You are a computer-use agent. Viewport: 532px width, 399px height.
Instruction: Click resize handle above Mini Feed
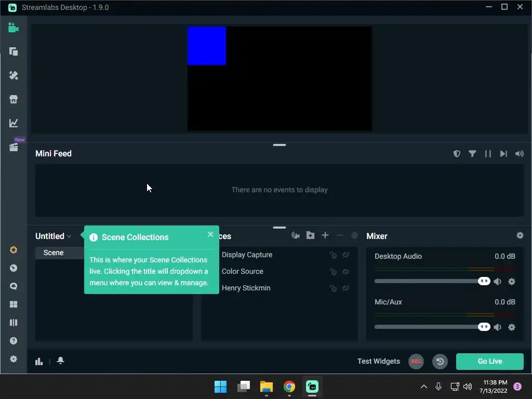point(279,145)
